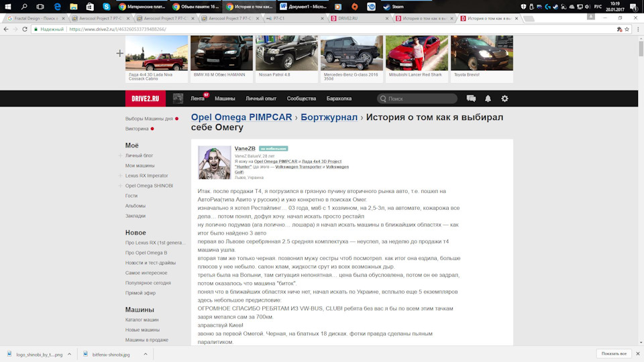The width and height of the screenshot is (644, 362).
Task: Open the private messages chat icon
Action: (471, 99)
